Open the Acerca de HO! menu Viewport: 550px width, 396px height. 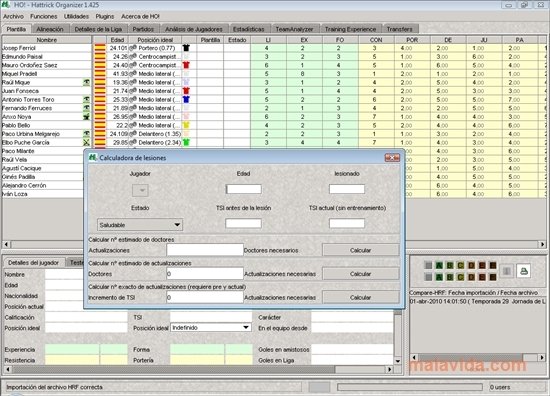pos(140,16)
